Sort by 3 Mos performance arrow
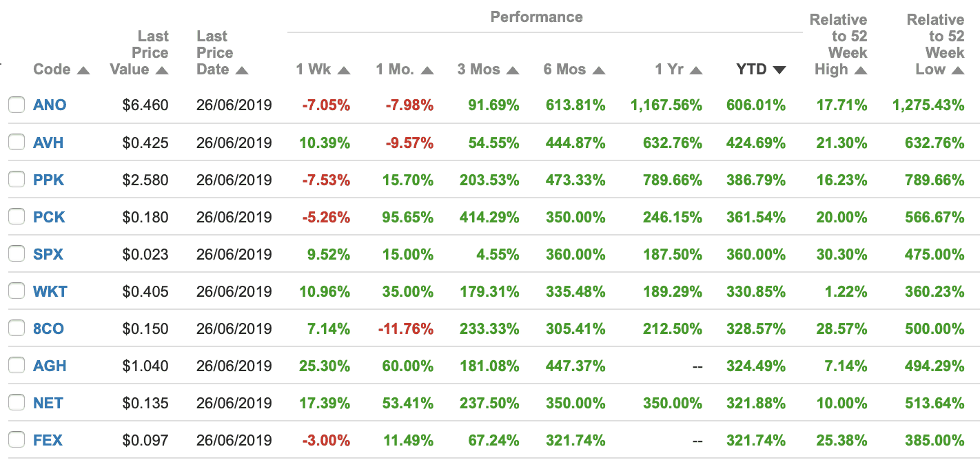 [512, 70]
